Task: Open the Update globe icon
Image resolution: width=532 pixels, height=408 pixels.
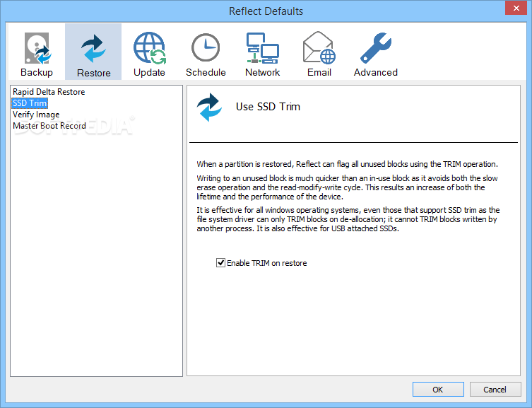Action: point(150,48)
